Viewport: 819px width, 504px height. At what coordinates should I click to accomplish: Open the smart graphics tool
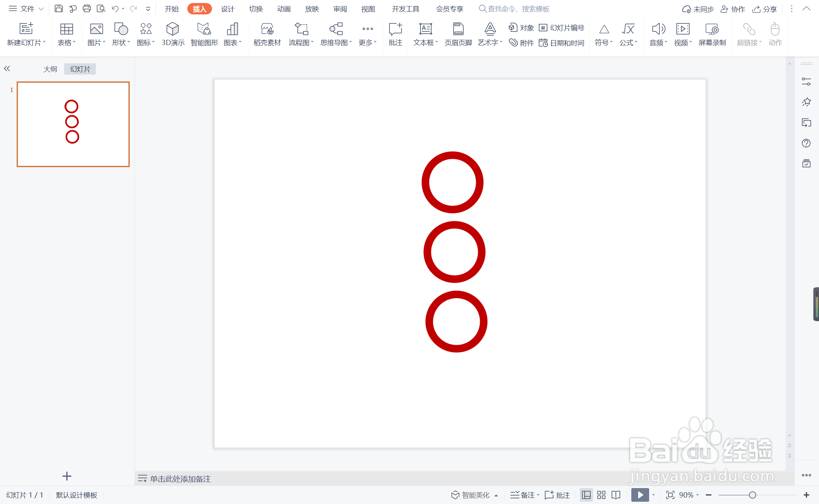204,34
